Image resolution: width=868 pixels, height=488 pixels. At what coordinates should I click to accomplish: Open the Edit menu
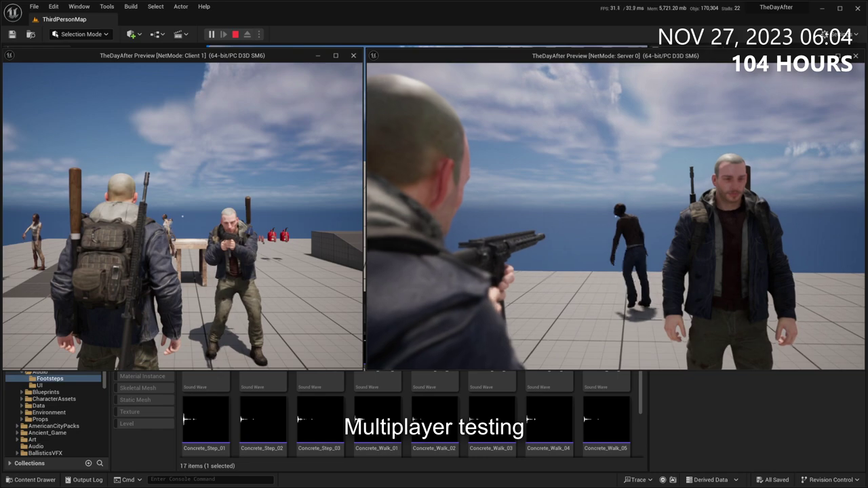pos(54,6)
